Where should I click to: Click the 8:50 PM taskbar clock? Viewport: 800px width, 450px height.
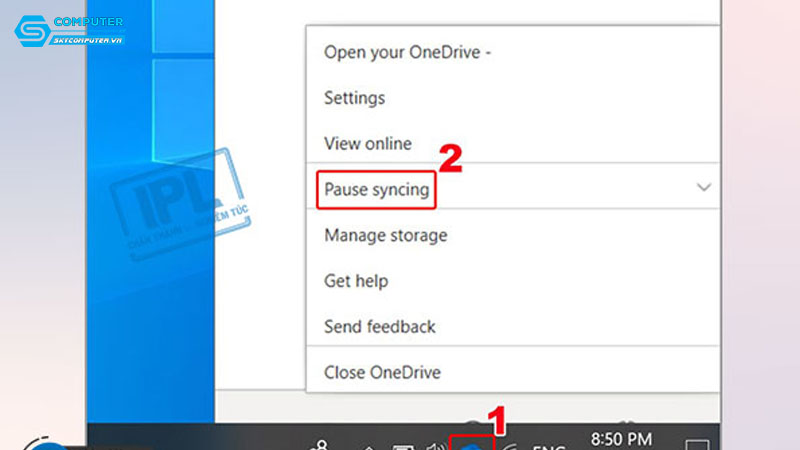click(x=621, y=439)
